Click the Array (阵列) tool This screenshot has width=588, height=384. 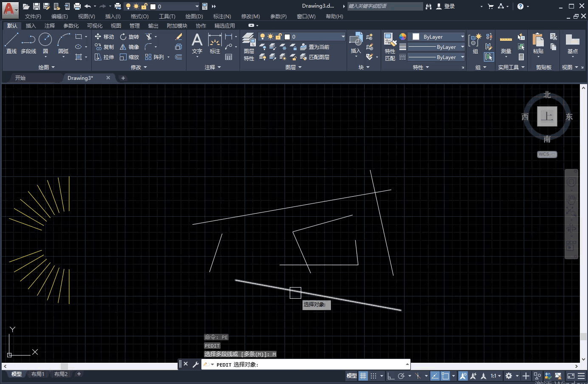pyautogui.click(x=155, y=57)
